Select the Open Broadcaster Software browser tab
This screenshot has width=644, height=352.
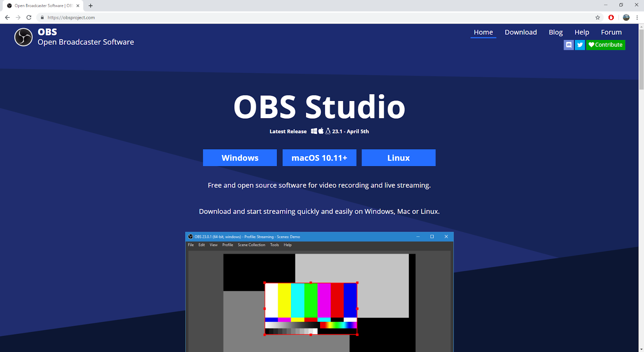pyautogui.click(x=43, y=6)
